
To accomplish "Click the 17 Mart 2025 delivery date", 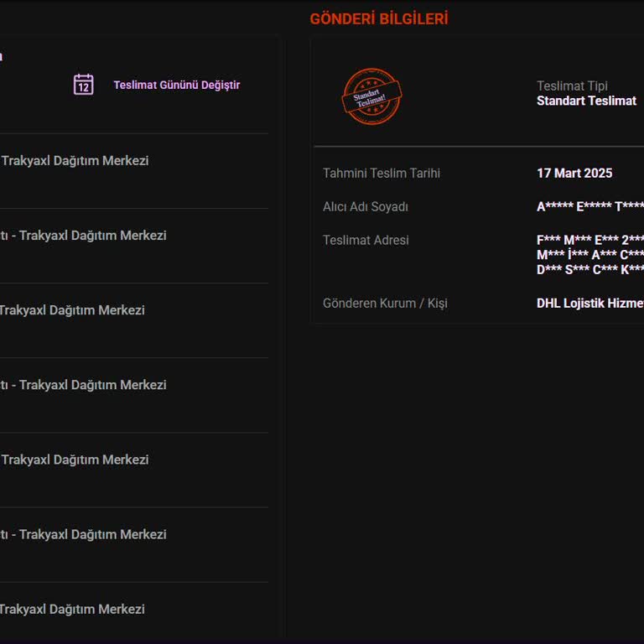I will (574, 174).
